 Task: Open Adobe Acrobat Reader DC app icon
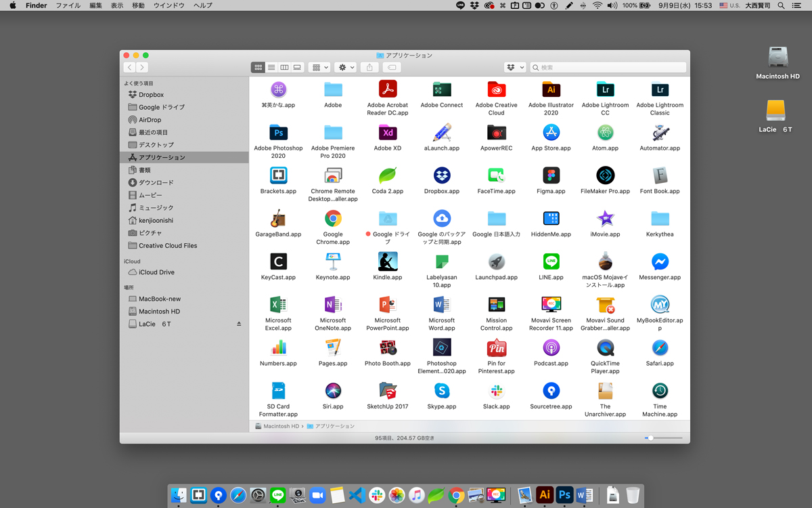387,89
